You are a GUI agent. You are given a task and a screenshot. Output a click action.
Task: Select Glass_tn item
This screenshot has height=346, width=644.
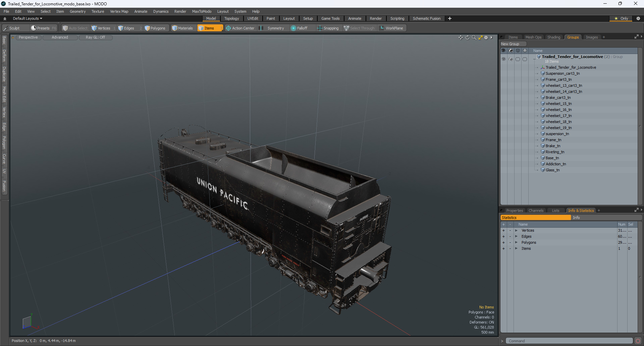point(552,170)
